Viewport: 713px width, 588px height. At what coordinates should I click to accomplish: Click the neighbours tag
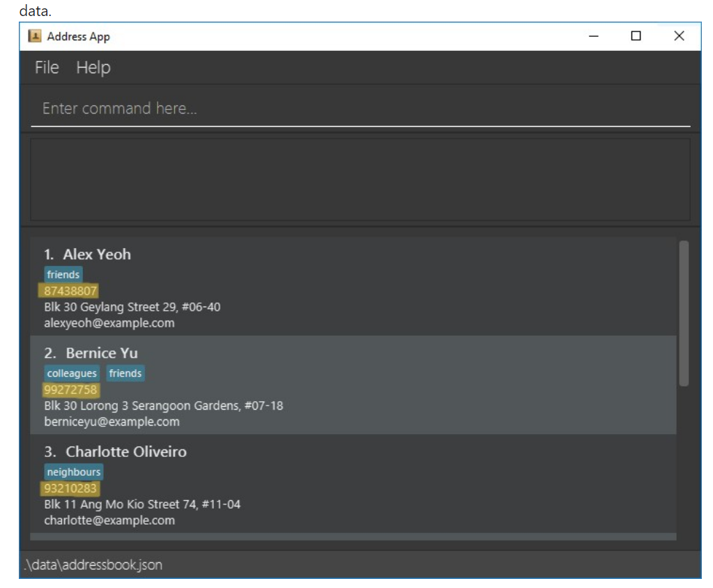click(74, 472)
